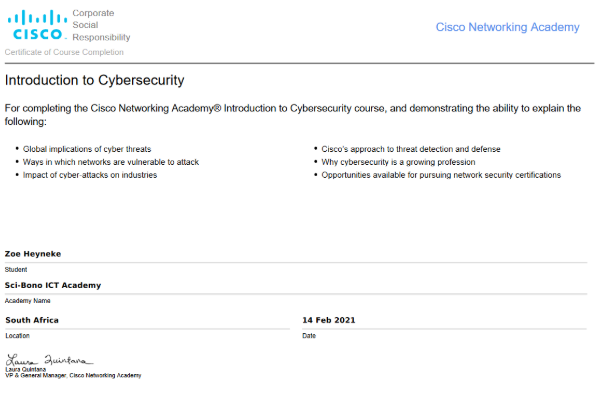Click the Cisco Networking Academy header text
This screenshot has width=600, height=400.
[x=507, y=27]
